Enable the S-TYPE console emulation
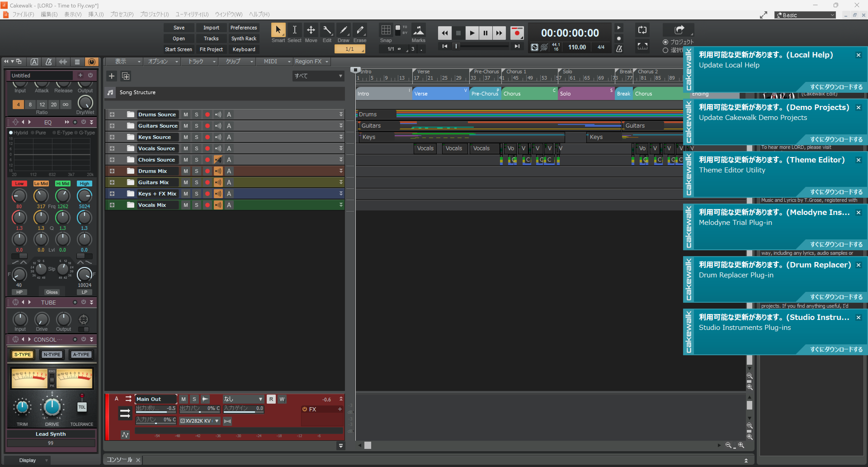Image resolution: width=868 pixels, height=467 pixels. pos(22,354)
